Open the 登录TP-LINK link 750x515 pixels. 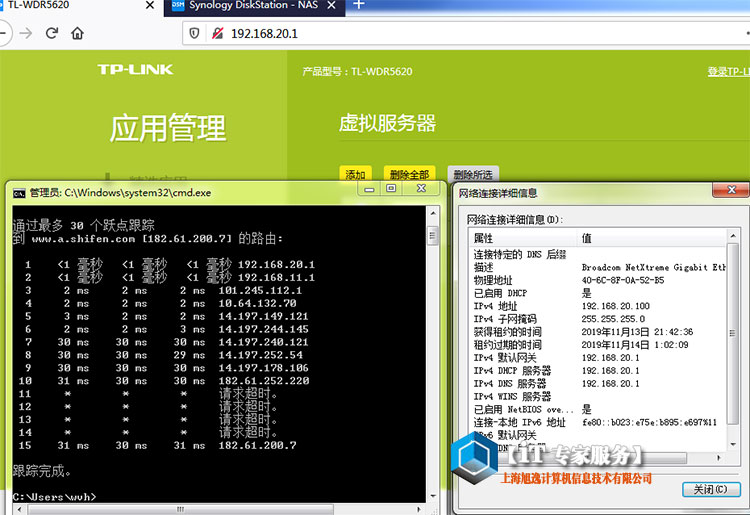point(728,72)
